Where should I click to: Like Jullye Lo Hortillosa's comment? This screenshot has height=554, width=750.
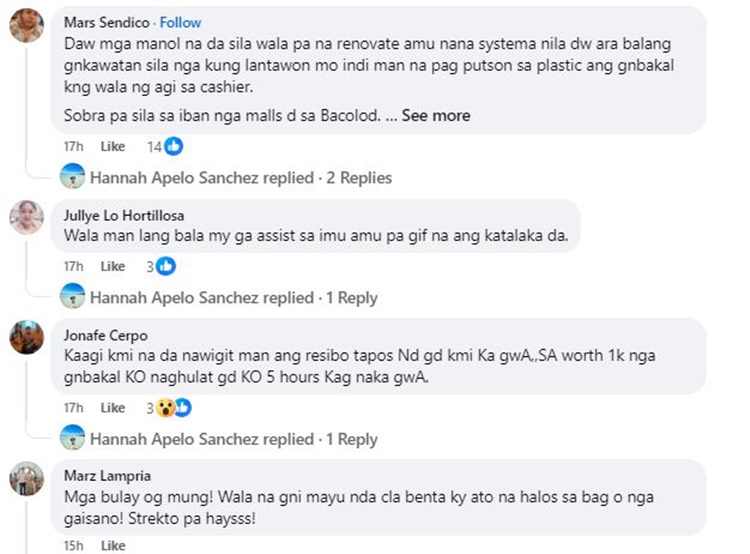113,266
